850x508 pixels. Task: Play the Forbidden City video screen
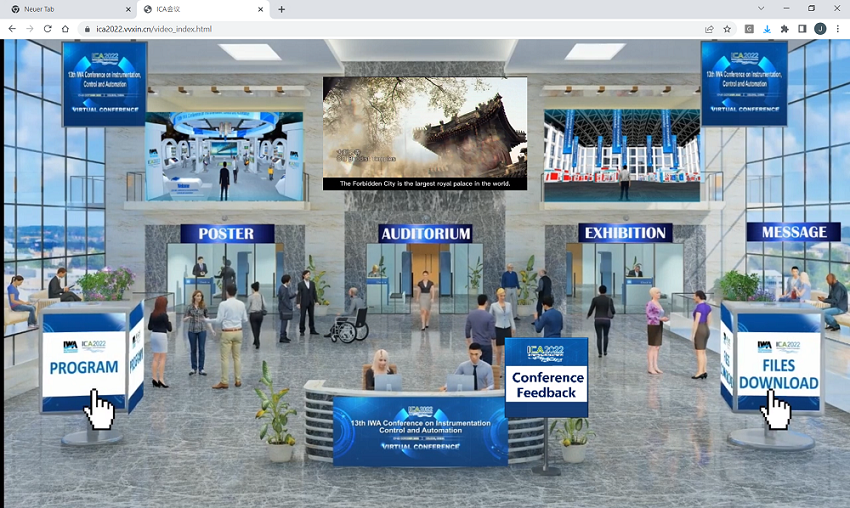pyautogui.click(x=425, y=133)
